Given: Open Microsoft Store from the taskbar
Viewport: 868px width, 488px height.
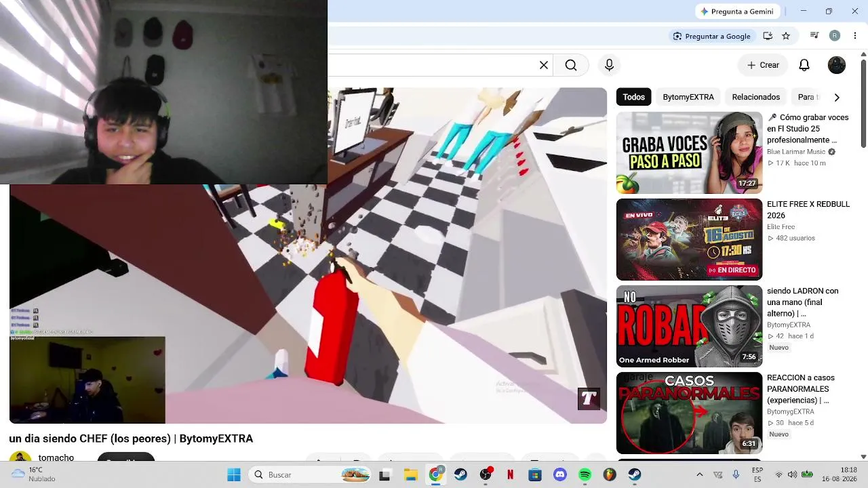Looking at the screenshot, I should coord(535,475).
